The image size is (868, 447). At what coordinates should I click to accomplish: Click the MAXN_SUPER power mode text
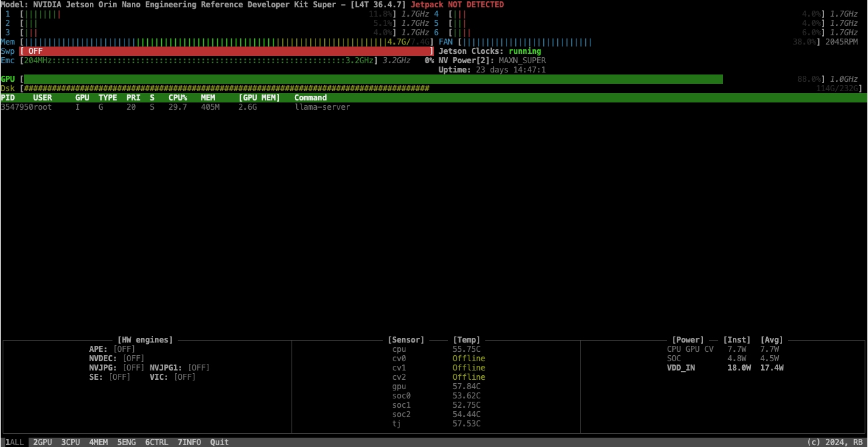(522, 61)
